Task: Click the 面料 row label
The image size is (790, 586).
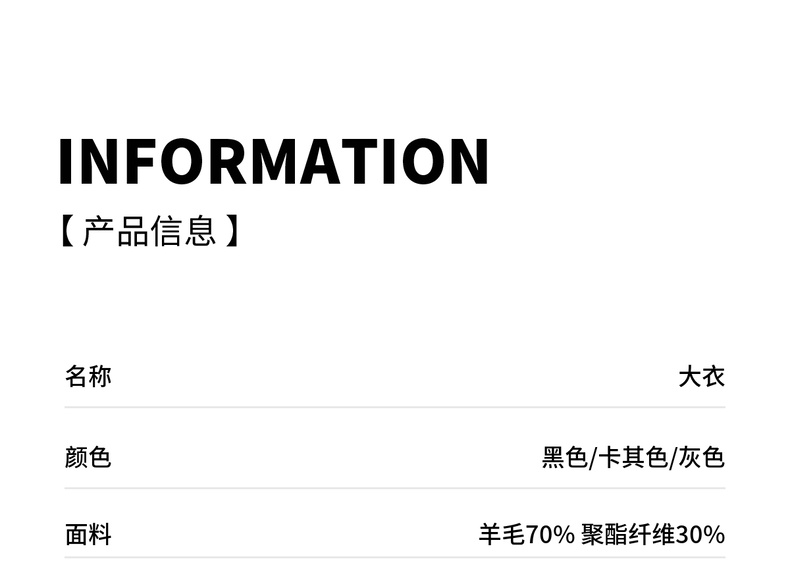Action: tap(88, 535)
